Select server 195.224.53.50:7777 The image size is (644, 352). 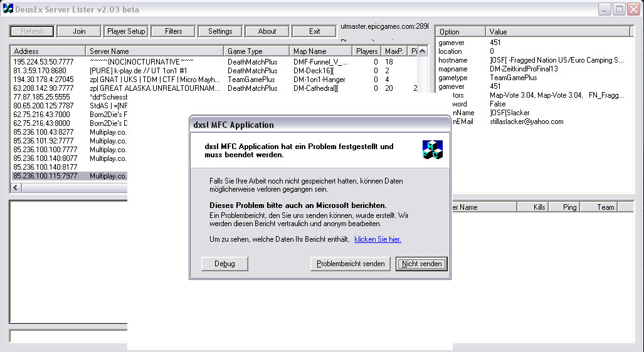(x=43, y=62)
